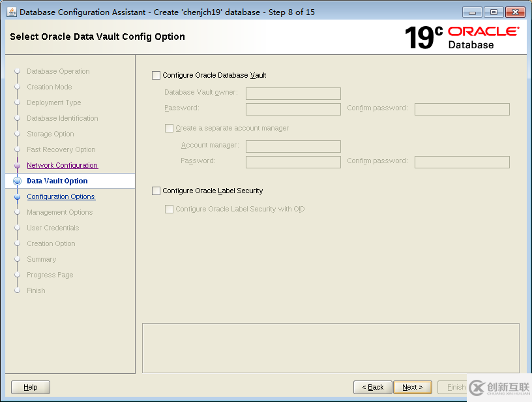Click the User Credentials step label
This screenshot has width=532, height=402.
pos(53,228)
